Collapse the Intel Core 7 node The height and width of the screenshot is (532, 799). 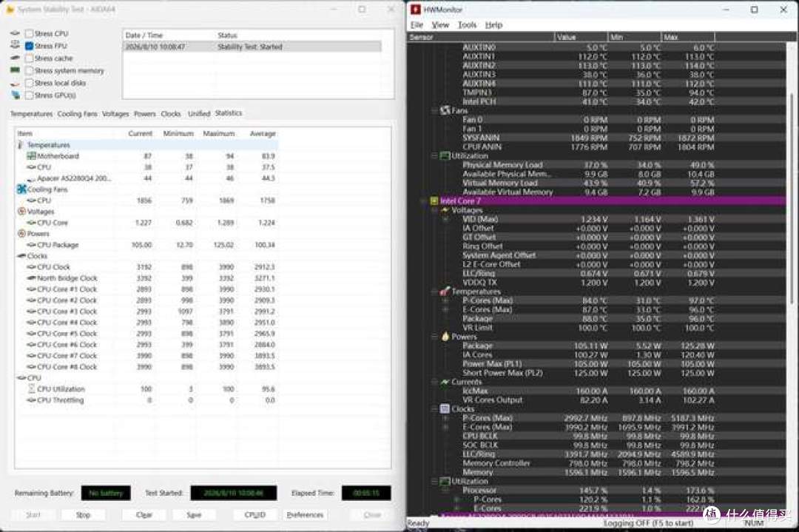point(424,201)
